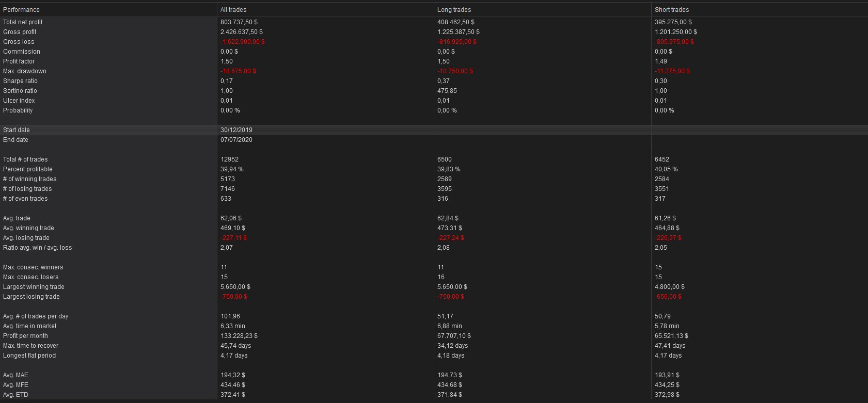Screen dimensions: 868x403
Task: Select the Max. time to recover row label
Action: pos(30,346)
